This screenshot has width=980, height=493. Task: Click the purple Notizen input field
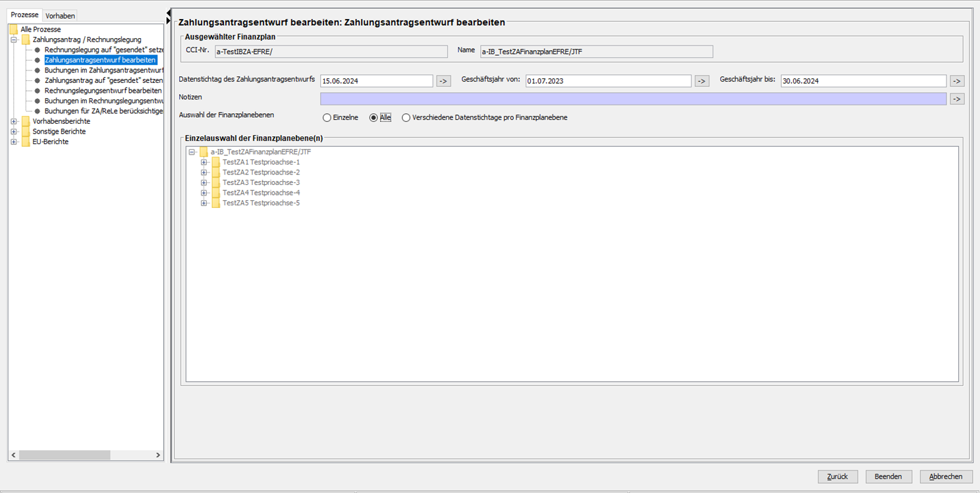[x=634, y=99]
